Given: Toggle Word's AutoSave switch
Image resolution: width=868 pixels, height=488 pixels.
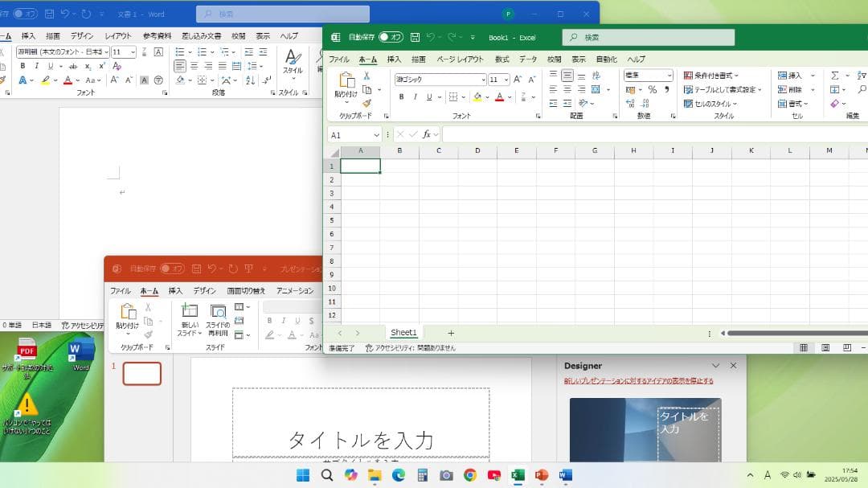Looking at the screenshot, I should point(25,14).
